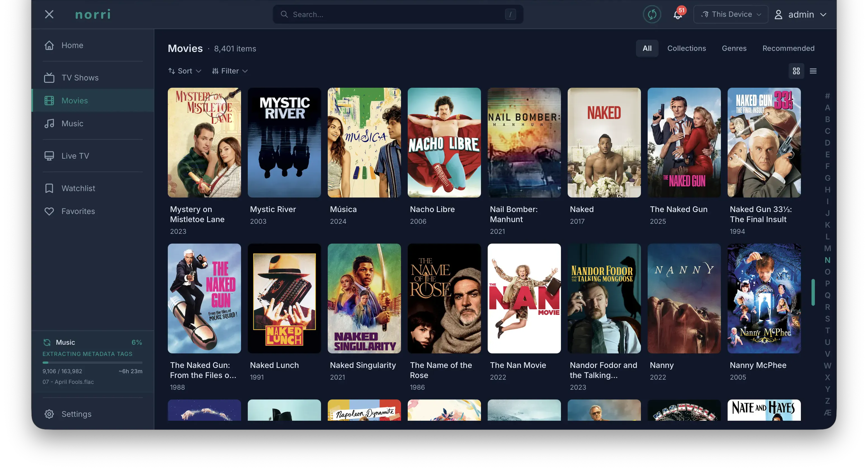Open the Nacho Libre movie poster
868x471 pixels.
point(444,143)
